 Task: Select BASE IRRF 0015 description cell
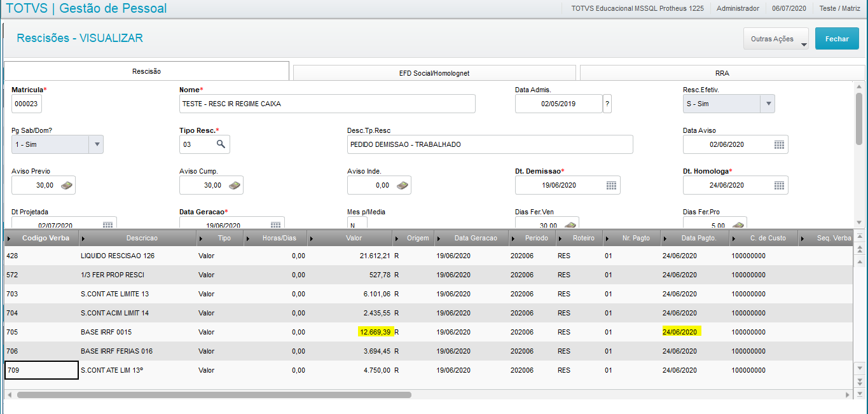coord(106,332)
